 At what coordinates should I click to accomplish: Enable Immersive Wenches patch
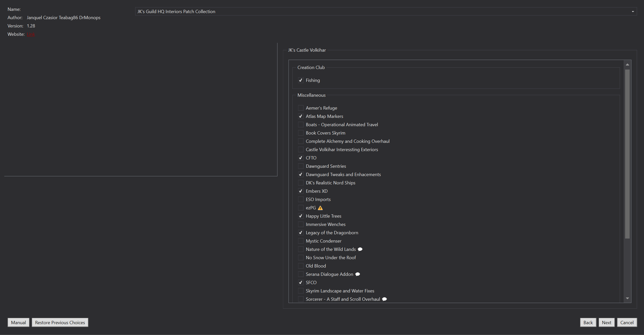point(301,224)
